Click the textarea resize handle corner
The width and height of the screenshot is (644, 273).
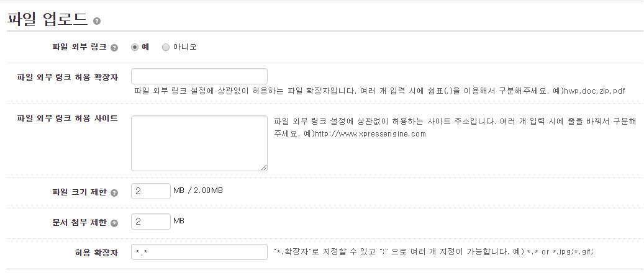click(x=264, y=167)
